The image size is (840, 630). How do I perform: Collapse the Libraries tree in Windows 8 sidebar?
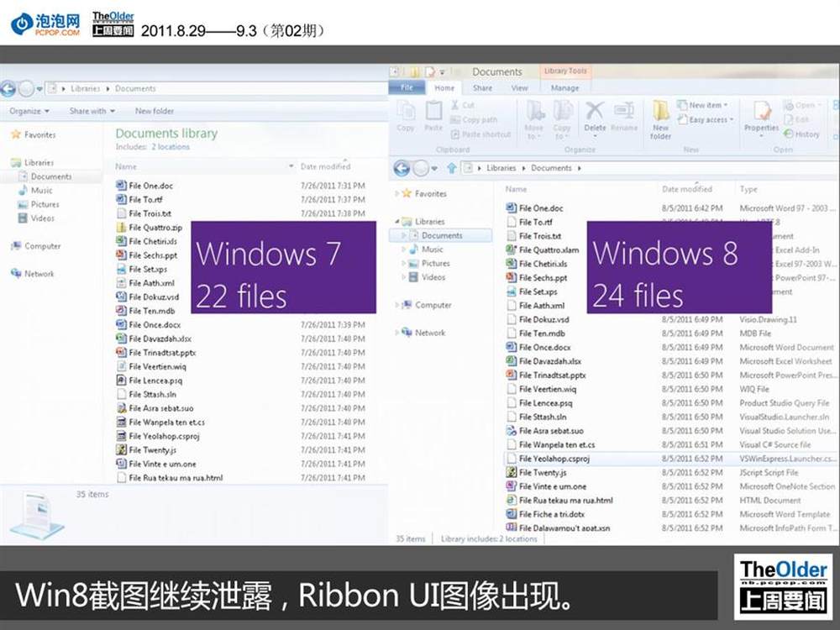pyautogui.click(x=397, y=221)
